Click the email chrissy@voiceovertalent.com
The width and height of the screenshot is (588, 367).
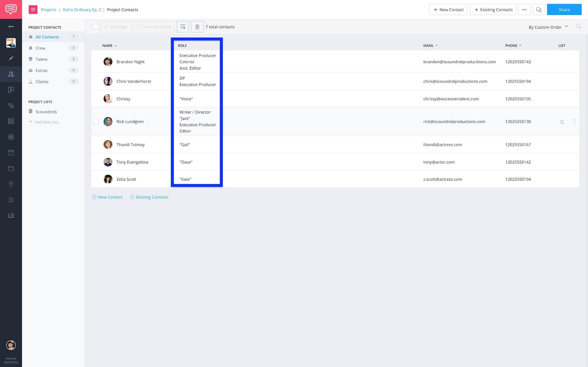click(451, 99)
